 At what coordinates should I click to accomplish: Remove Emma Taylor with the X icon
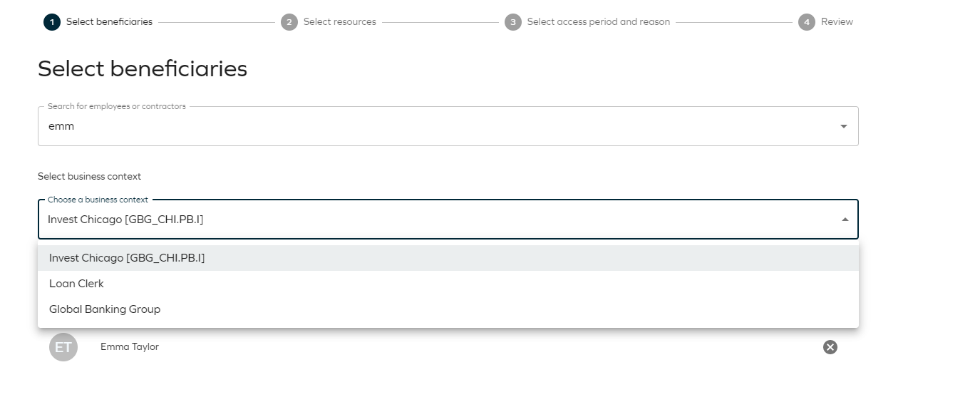point(830,347)
